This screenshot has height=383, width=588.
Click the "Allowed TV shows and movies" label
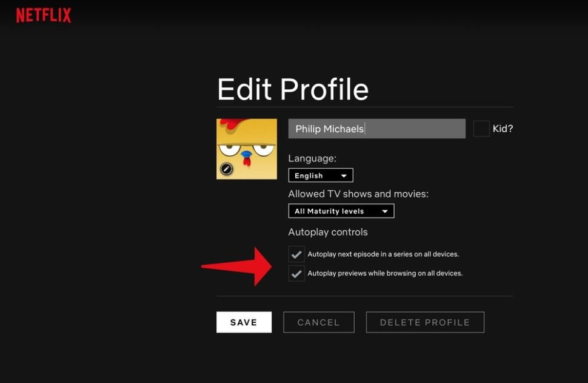pyautogui.click(x=358, y=194)
